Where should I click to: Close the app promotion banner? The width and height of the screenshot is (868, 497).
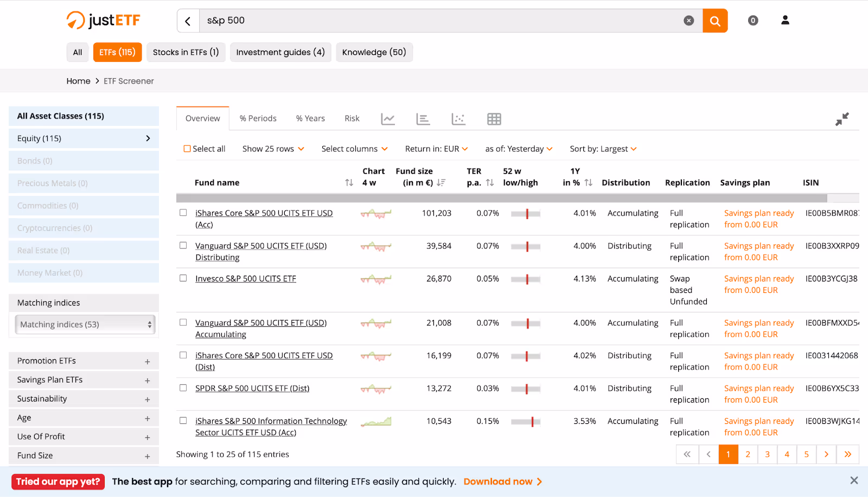[854, 481]
